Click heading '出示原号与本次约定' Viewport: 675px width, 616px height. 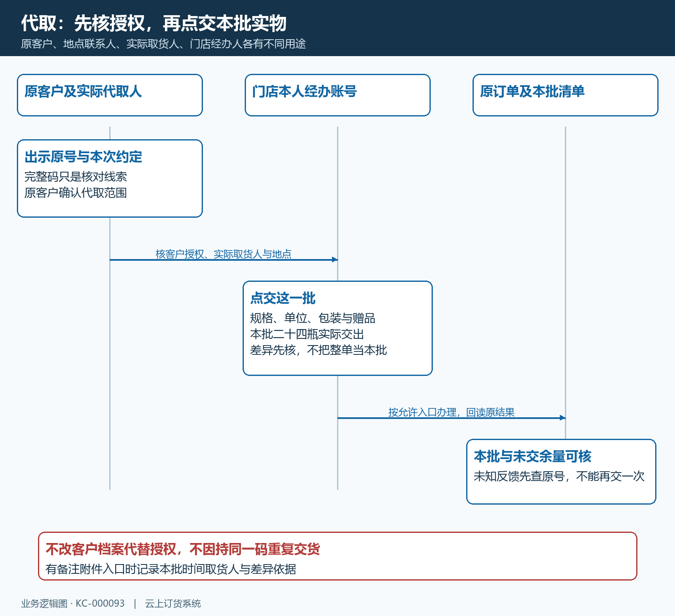point(83,157)
